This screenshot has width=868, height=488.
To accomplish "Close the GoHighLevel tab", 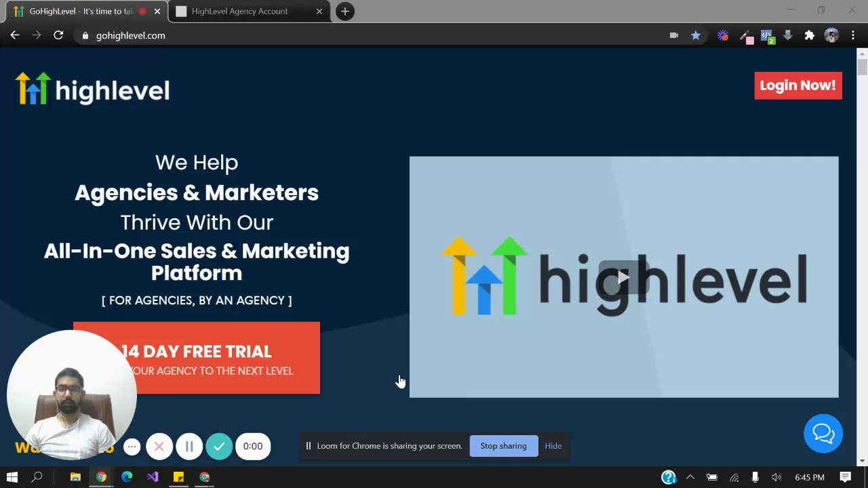I will point(157,12).
